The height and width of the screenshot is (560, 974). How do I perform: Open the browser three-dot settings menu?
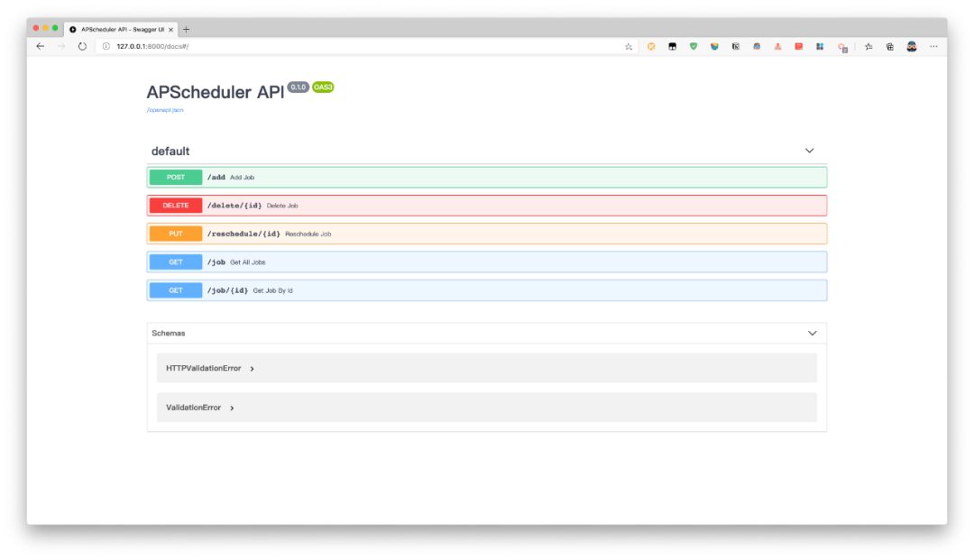(933, 46)
